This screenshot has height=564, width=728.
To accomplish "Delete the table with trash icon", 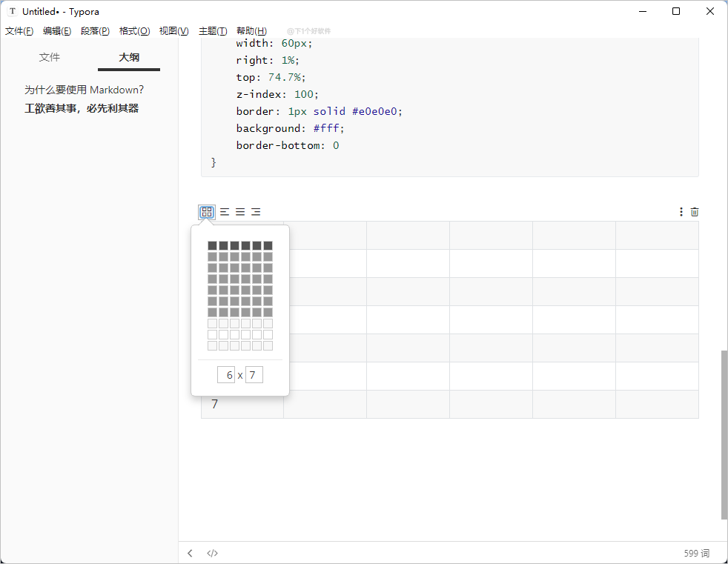I will 695,212.
